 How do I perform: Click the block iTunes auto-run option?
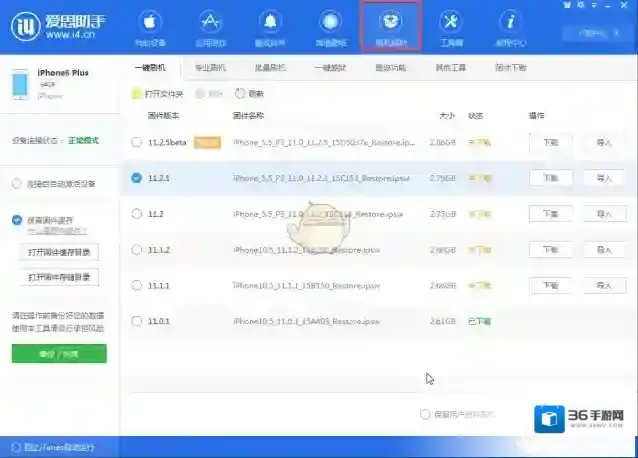click(53, 447)
